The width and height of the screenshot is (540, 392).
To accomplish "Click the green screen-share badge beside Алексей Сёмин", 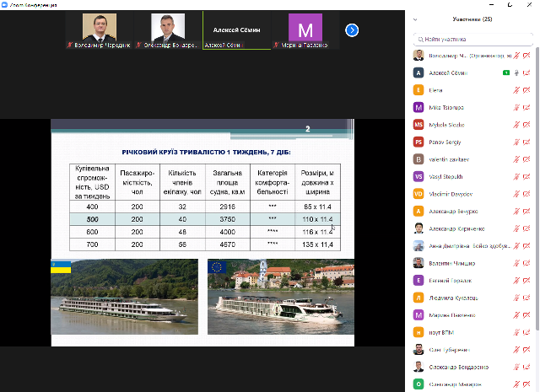I will pos(505,72).
